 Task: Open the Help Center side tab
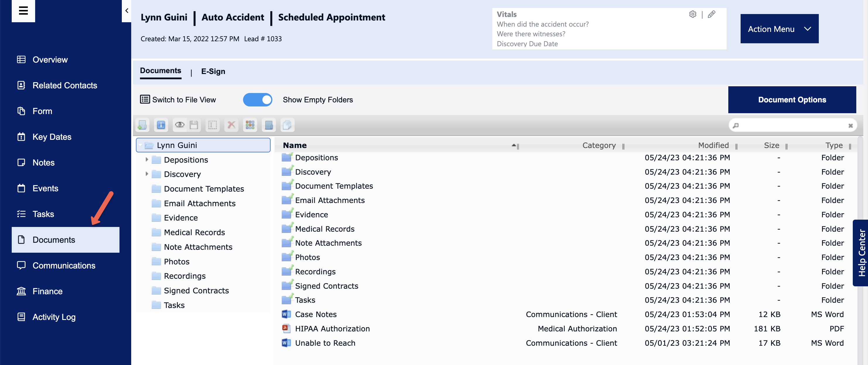coord(861,253)
